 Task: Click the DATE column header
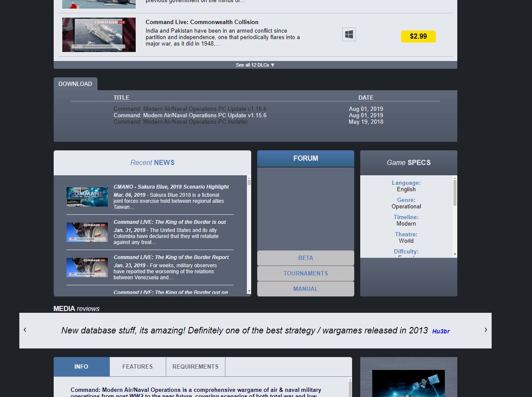[366, 98]
